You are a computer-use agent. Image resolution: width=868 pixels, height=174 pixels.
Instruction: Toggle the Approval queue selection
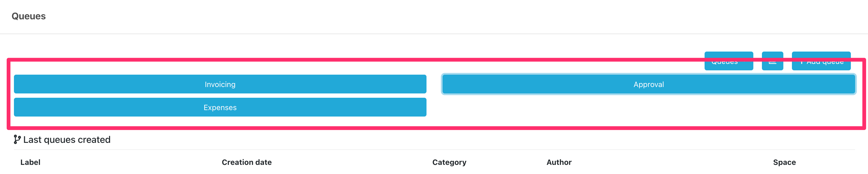(x=648, y=84)
